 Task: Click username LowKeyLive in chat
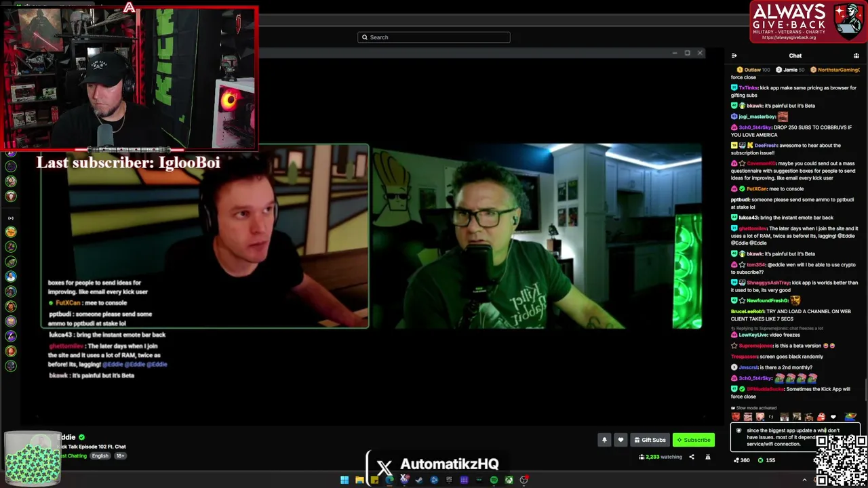(x=752, y=335)
